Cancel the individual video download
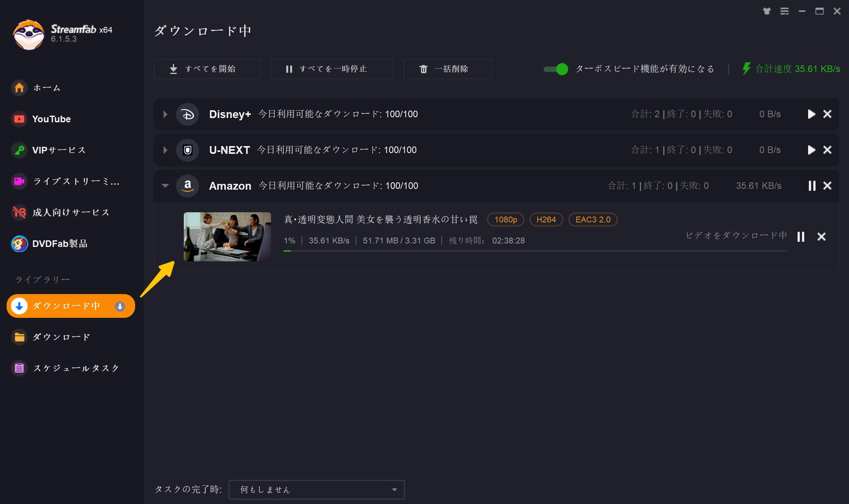 coord(821,237)
